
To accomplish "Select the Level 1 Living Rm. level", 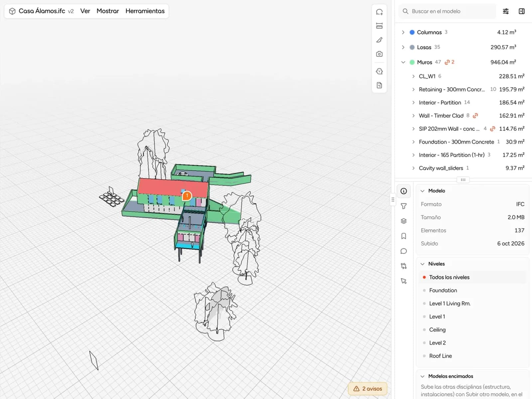I will click(472, 304).
